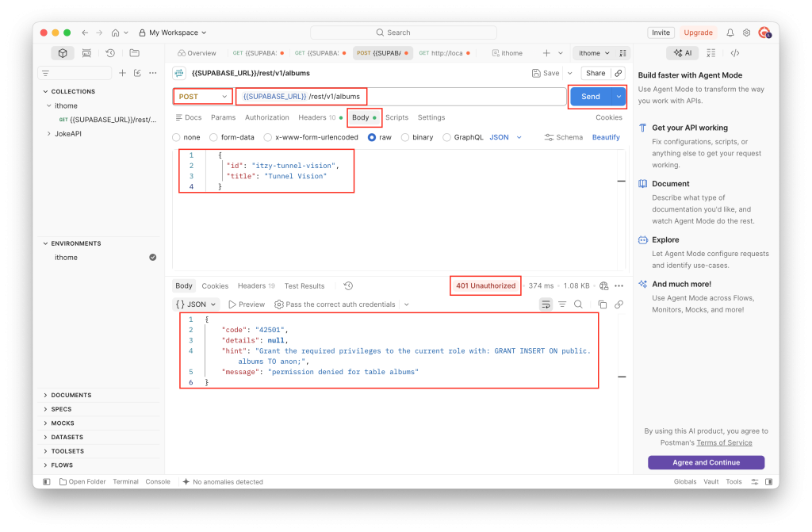Viewport: 812px width, 532px height.
Task: Click the plus icon beside sidebar filter
Action: (x=122, y=73)
